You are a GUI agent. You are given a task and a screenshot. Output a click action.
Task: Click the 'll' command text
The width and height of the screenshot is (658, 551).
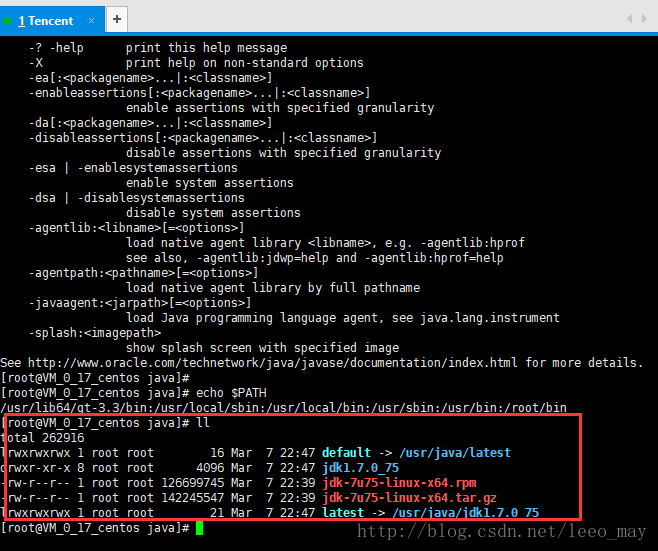point(203,423)
